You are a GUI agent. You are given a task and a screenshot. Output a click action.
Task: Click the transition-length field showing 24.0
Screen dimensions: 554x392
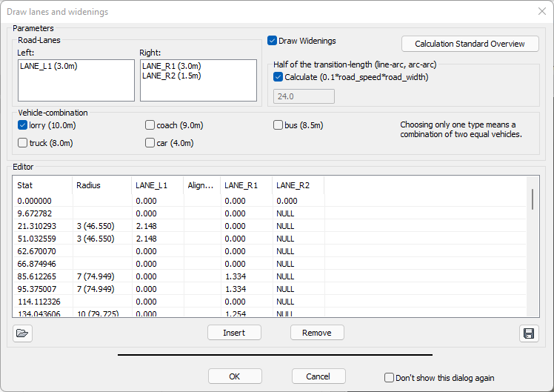[304, 96]
